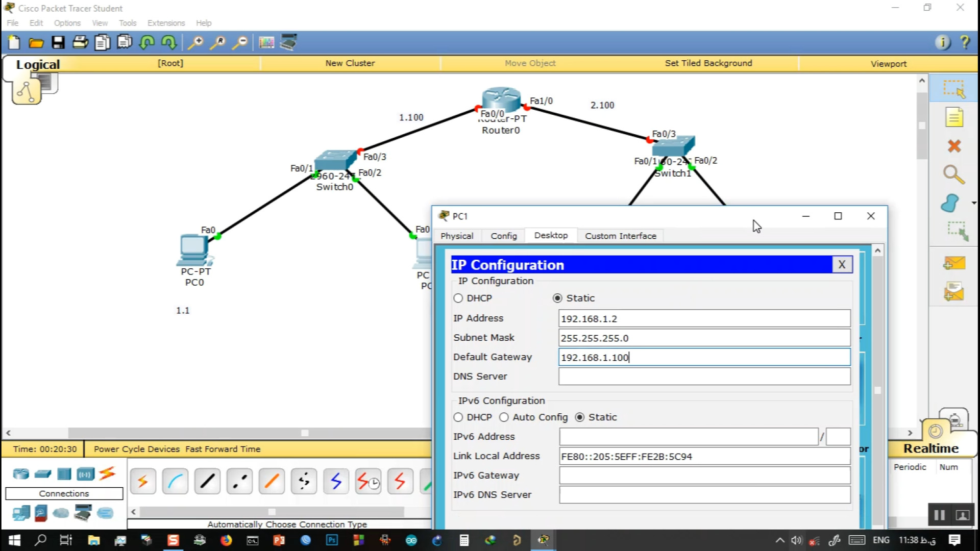This screenshot has height=551, width=980.
Task: Add Complex PDU envelope icon
Action: pos(954,291)
